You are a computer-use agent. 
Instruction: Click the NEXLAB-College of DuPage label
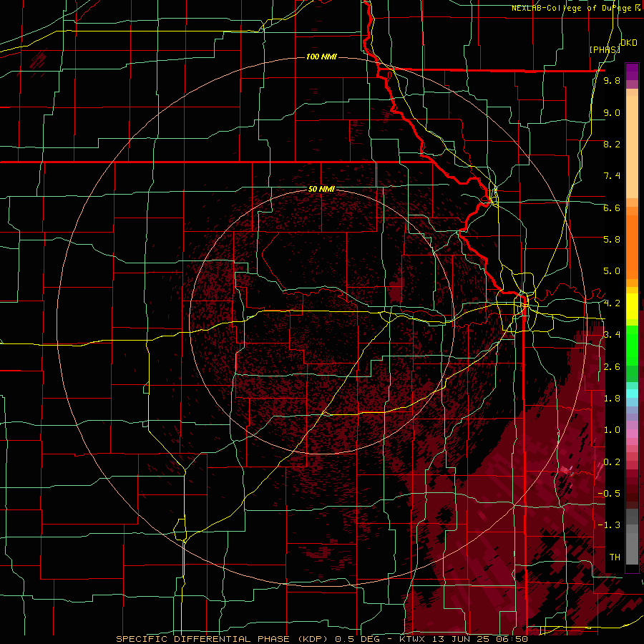pos(572,8)
